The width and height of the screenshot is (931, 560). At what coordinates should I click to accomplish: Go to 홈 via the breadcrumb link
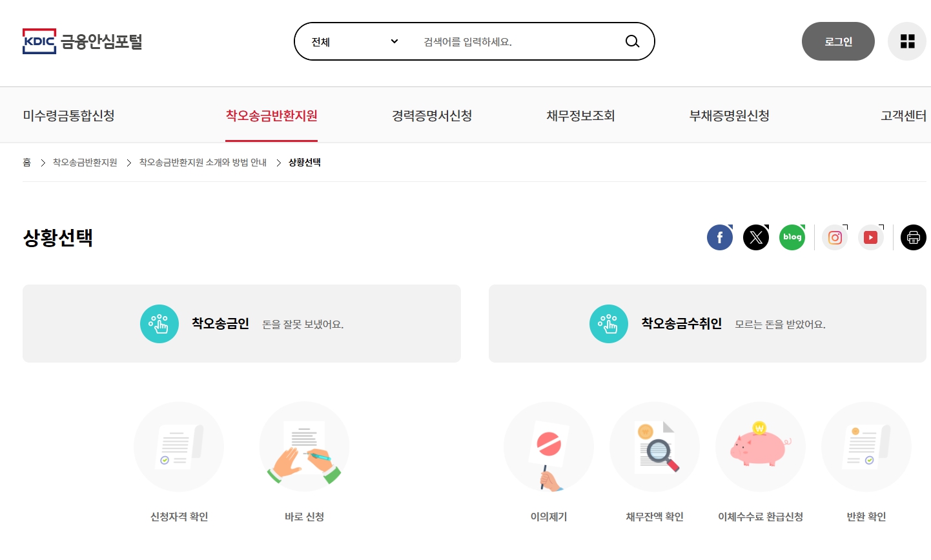(26, 162)
